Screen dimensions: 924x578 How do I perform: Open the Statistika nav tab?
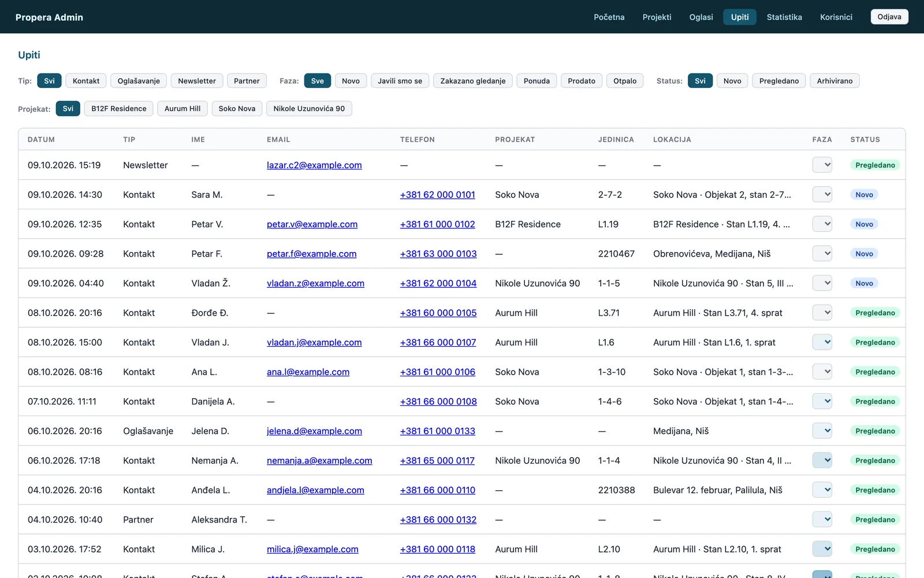coord(784,17)
